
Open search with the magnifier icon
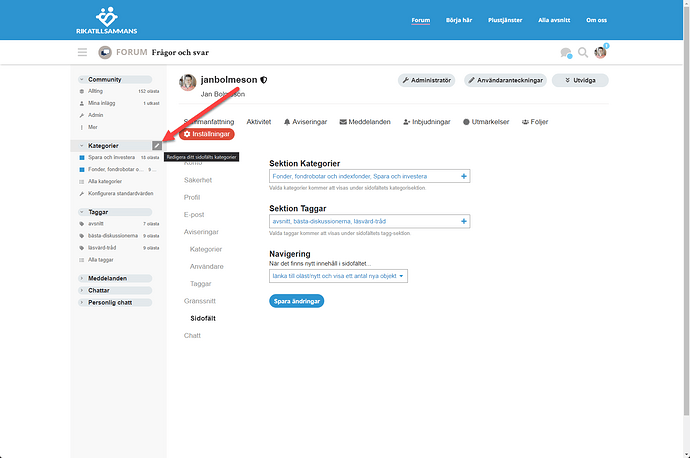584,53
